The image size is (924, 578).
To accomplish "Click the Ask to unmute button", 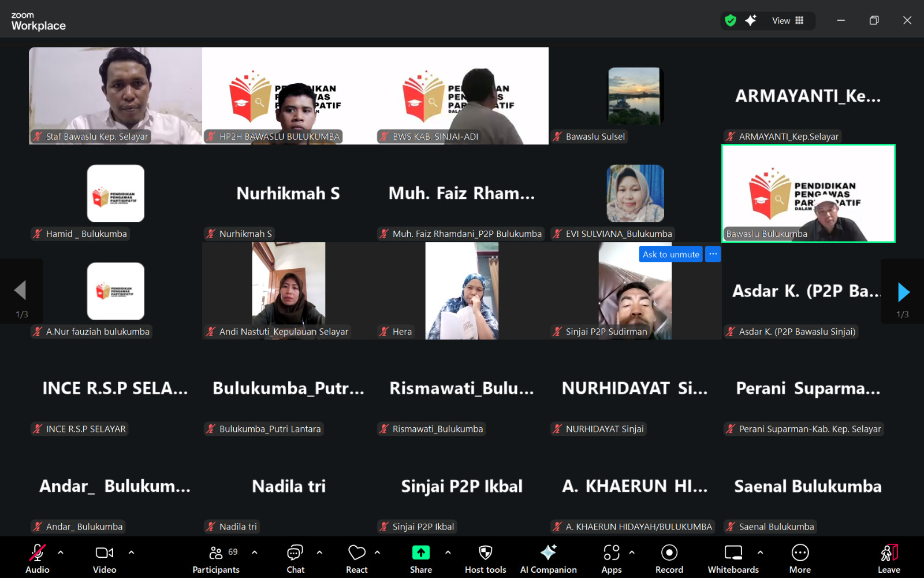I will coord(670,254).
